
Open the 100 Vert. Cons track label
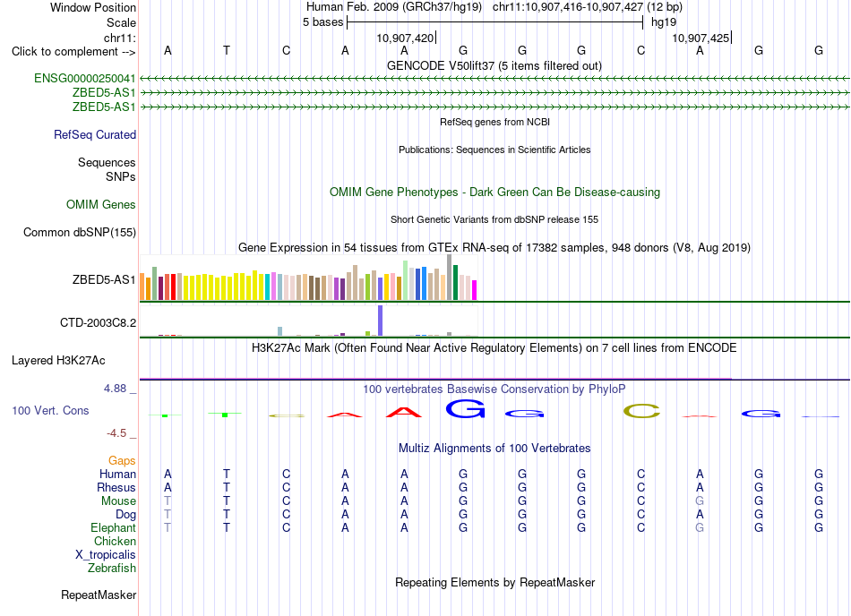[50, 410]
